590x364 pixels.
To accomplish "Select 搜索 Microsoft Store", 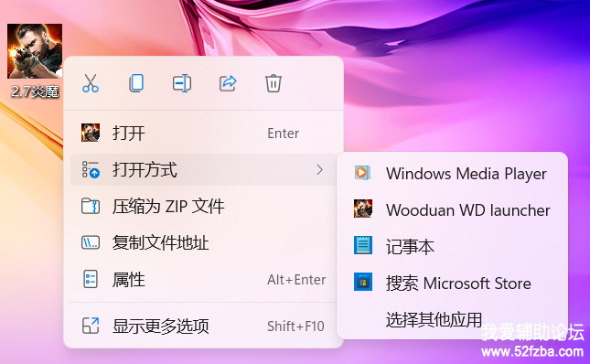I will pyautogui.click(x=452, y=283).
